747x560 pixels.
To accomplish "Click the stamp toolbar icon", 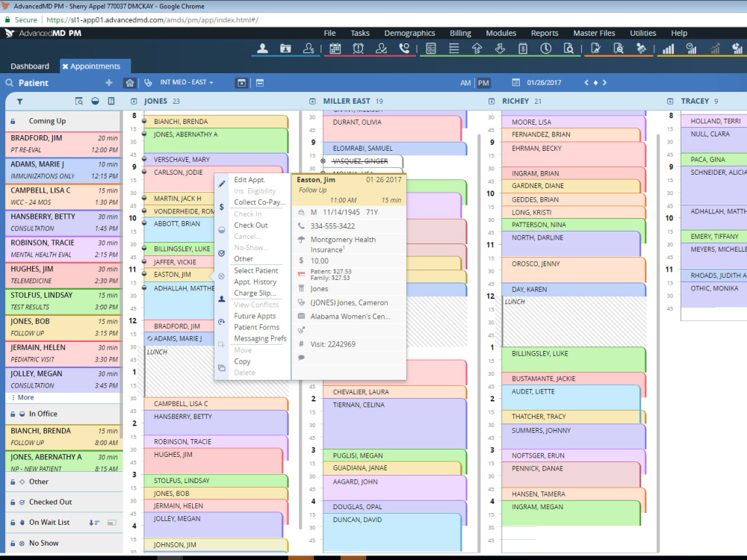I will (641, 49).
